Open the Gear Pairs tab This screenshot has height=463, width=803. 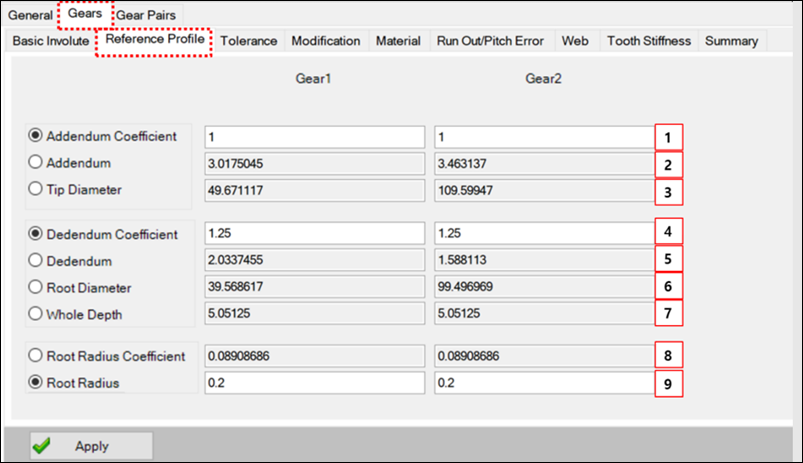tap(146, 15)
